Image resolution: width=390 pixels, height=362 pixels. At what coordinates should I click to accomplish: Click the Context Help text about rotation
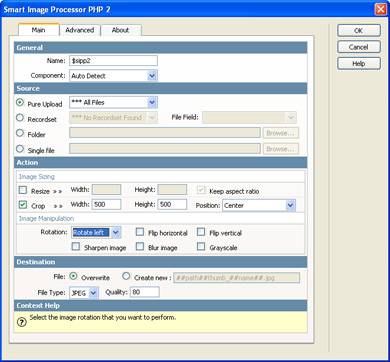(x=103, y=317)
